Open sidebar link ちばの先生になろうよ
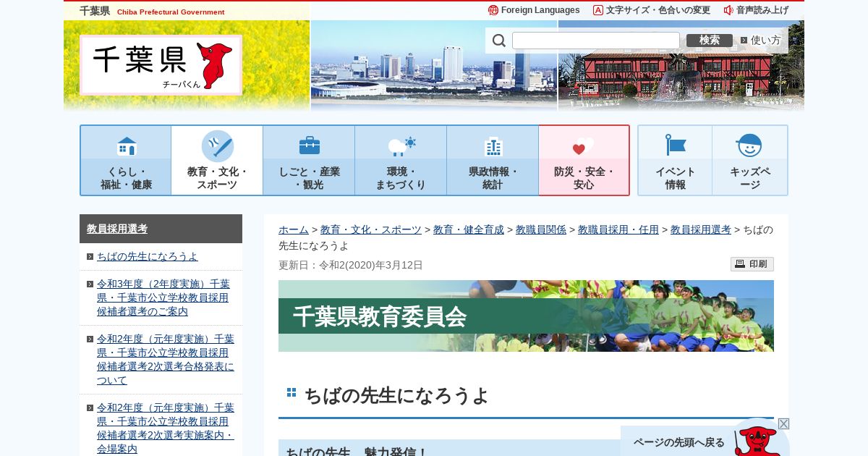This screenshot has height=456, width=868. 148,256
